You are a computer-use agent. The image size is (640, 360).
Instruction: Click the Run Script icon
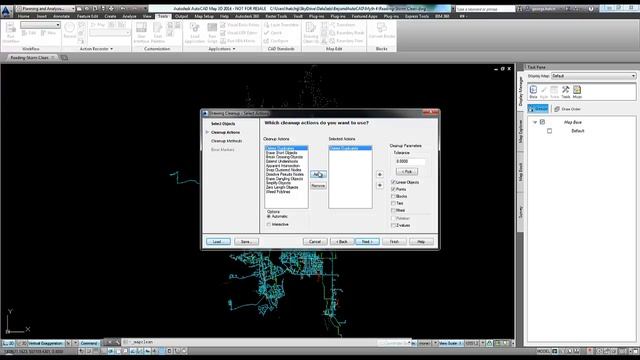[x=212, y=33]
